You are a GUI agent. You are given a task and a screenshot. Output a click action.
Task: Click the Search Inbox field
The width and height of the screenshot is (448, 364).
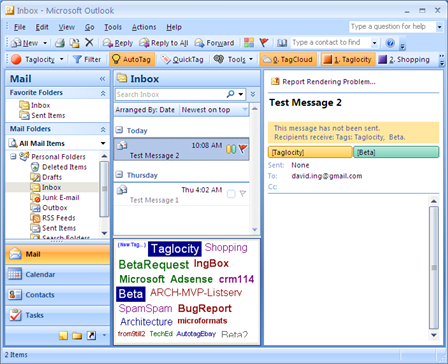tap(170, 94)
